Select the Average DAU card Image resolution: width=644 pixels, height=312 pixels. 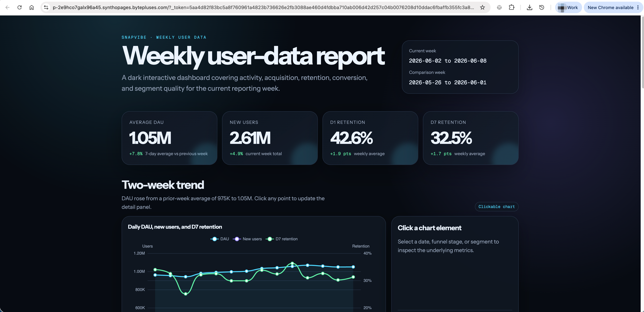(x=169, y=138)
